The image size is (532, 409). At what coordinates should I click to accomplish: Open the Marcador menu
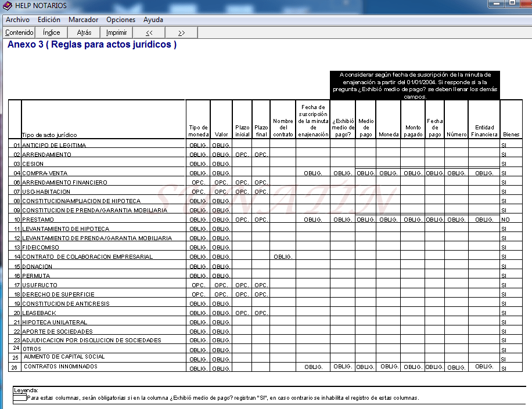coord(83,20)
